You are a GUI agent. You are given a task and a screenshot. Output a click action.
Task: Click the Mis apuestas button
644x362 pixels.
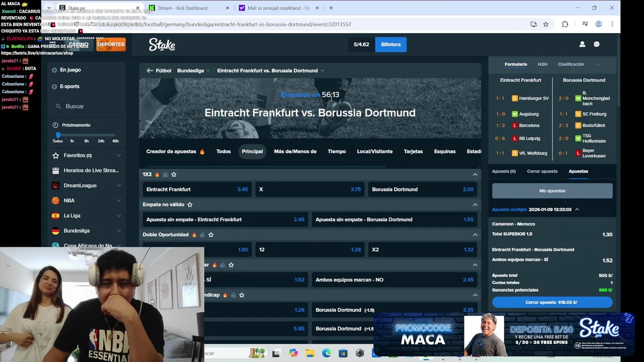(x=552, y=191)
